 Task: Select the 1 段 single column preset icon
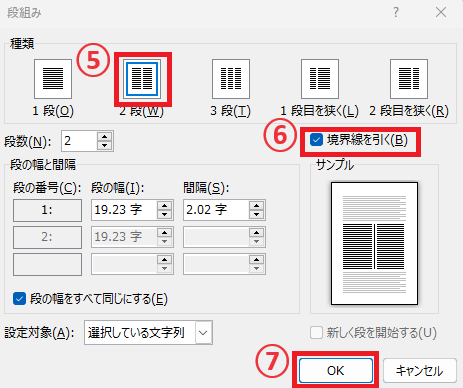coord(53,79)
